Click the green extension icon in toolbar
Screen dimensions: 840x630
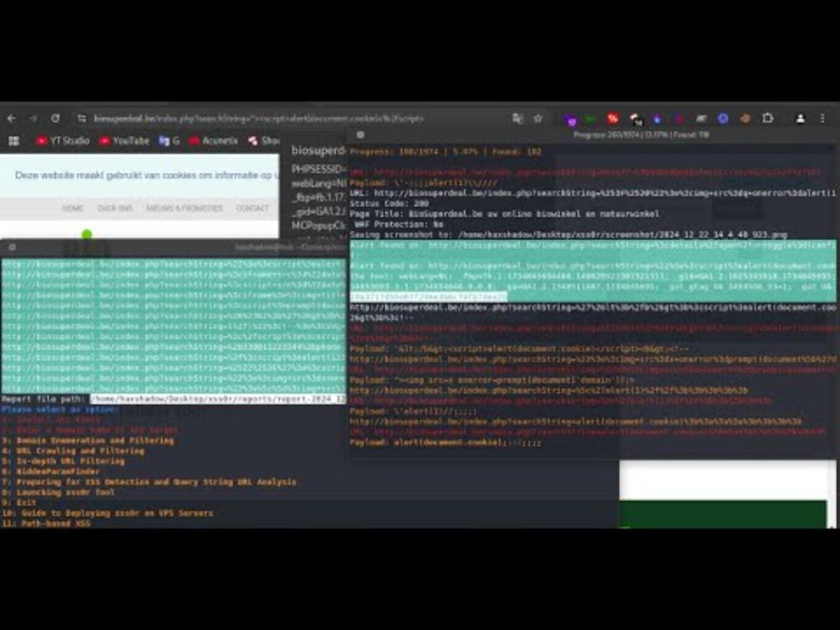point(591,118)
